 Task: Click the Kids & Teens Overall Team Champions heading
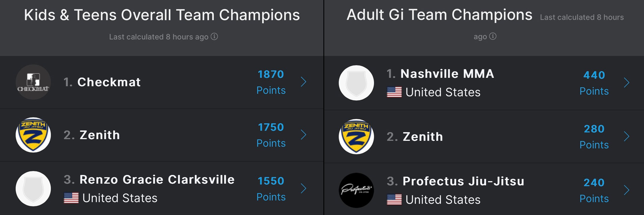tap(162, 15)
